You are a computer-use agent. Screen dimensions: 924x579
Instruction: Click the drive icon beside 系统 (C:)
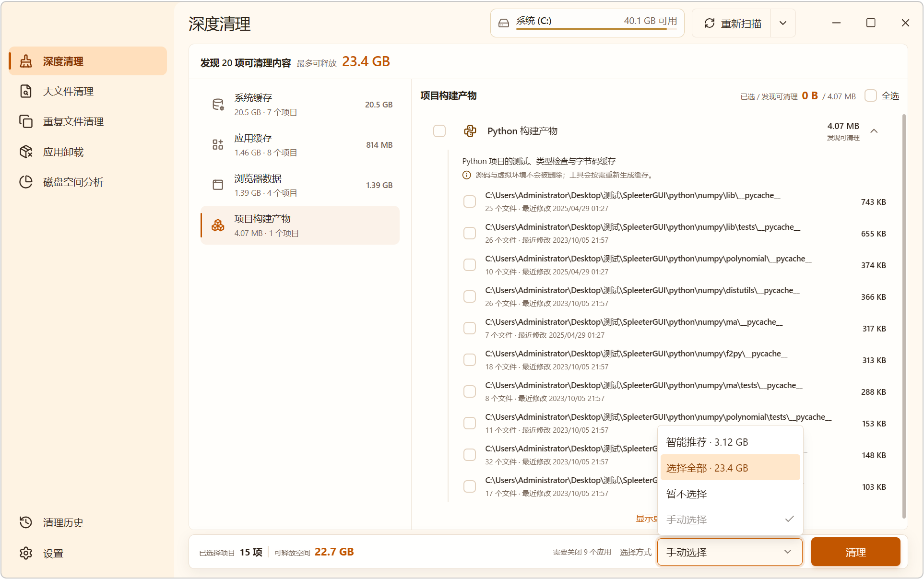point(504,23)
